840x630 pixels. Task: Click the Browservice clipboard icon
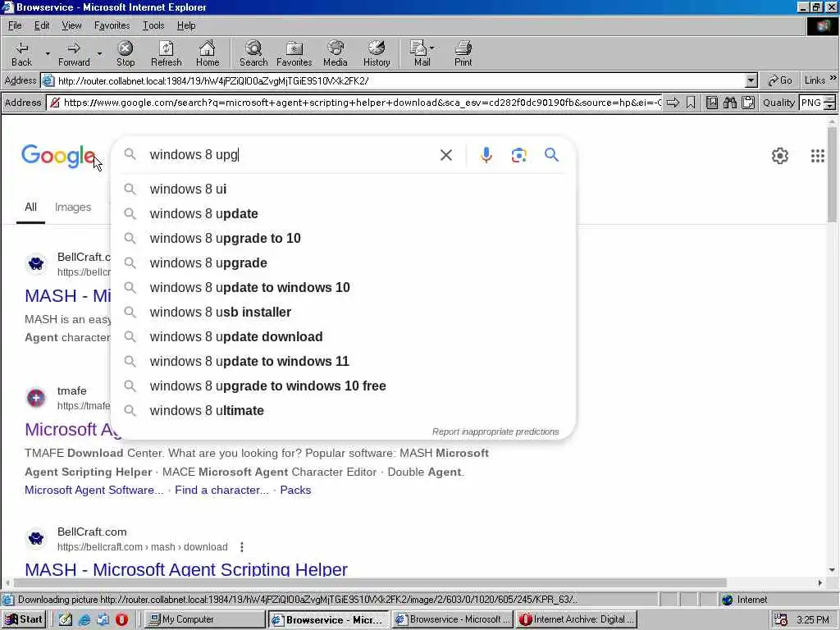click(748, 103)
